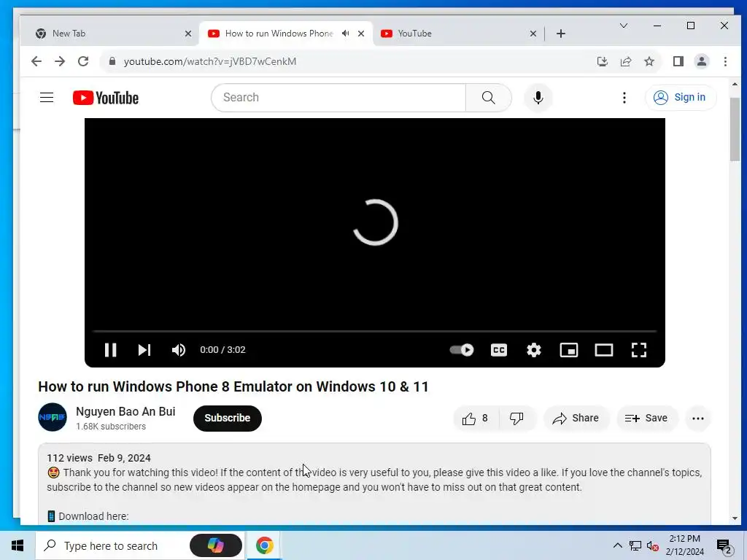Open the video player settings gear
Viewport: 747px width, 560px height.
(534, 350)
